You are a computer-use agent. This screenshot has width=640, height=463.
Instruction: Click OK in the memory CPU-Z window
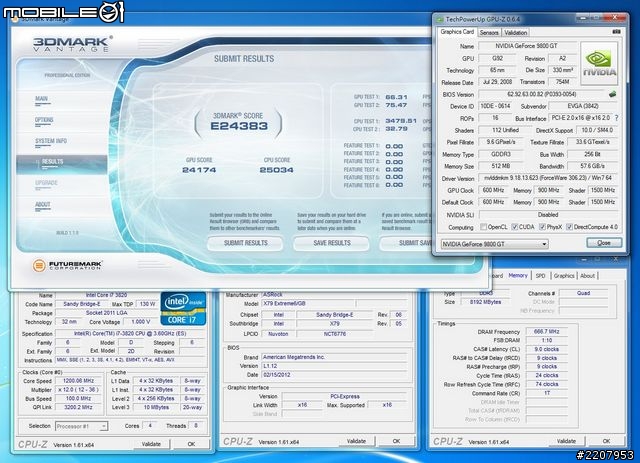[606, 441]
